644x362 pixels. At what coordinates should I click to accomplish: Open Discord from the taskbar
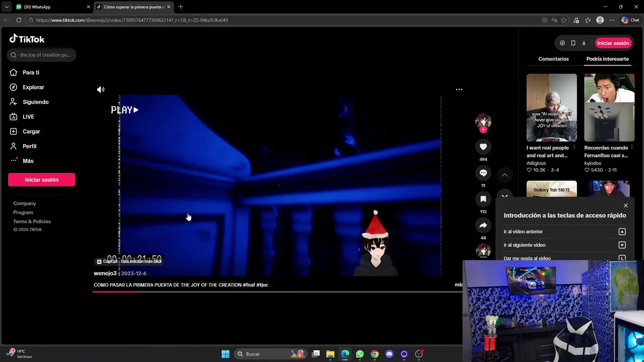[x=389, y=354]
